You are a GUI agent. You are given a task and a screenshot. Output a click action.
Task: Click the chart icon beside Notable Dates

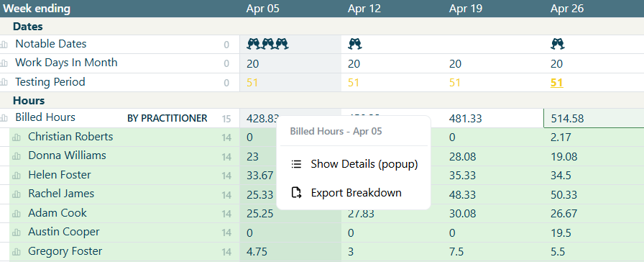4,45
